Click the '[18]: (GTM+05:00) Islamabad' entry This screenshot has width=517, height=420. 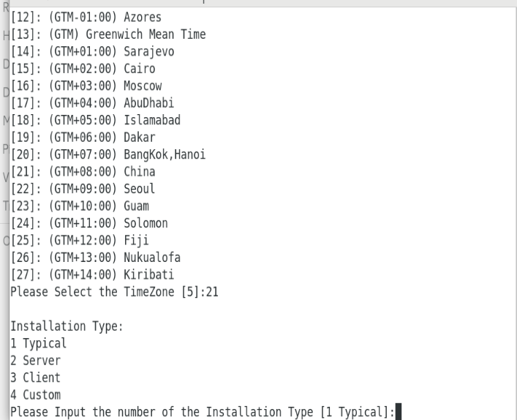coord(96,120)
